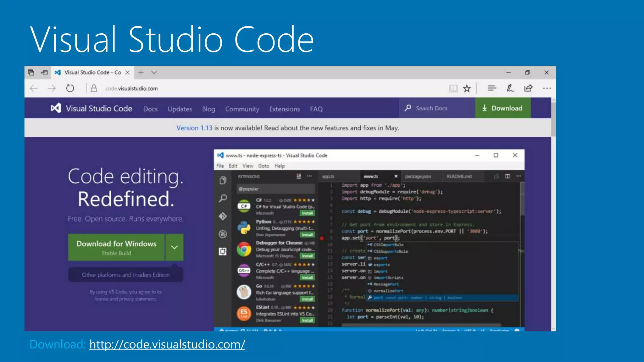Select the Debug icon in activity bar
Screen dimensions: 644x362
pyautogui.click(x=223, y=234)
